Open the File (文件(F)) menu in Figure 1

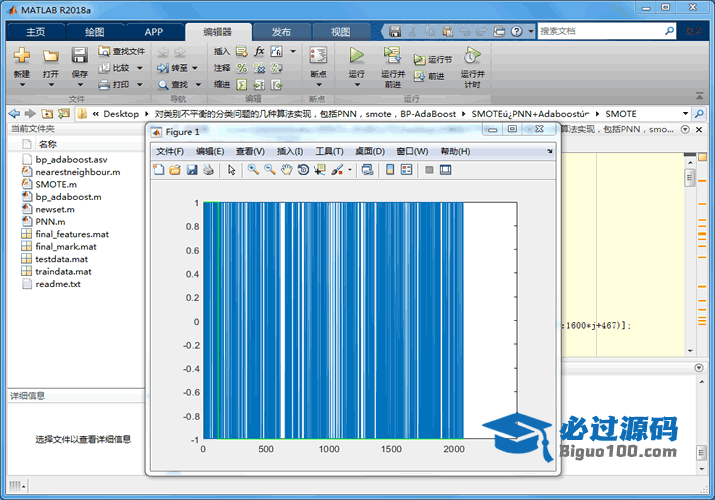(170, 151)
